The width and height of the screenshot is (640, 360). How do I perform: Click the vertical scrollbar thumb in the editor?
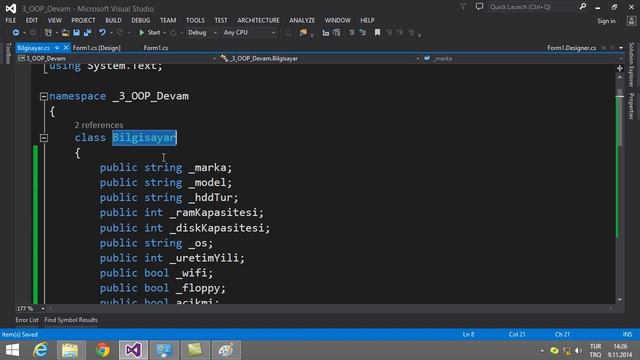click(x=620, y=118)
